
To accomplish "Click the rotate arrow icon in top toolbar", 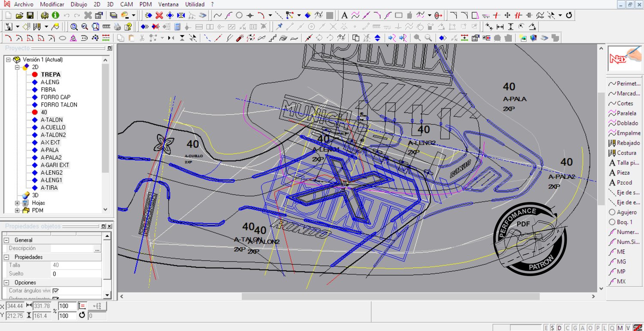I will coord(569,15).
